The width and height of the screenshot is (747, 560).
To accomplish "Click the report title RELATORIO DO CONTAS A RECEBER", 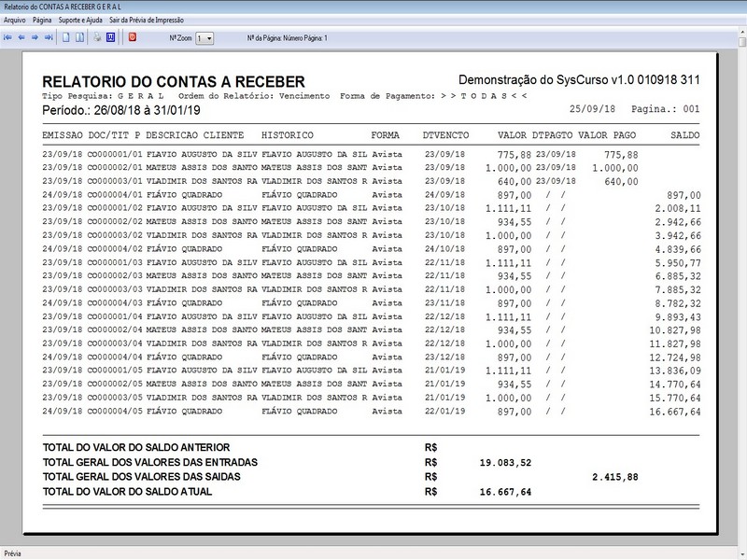I will pyautogui.click(x=174, y=81).
